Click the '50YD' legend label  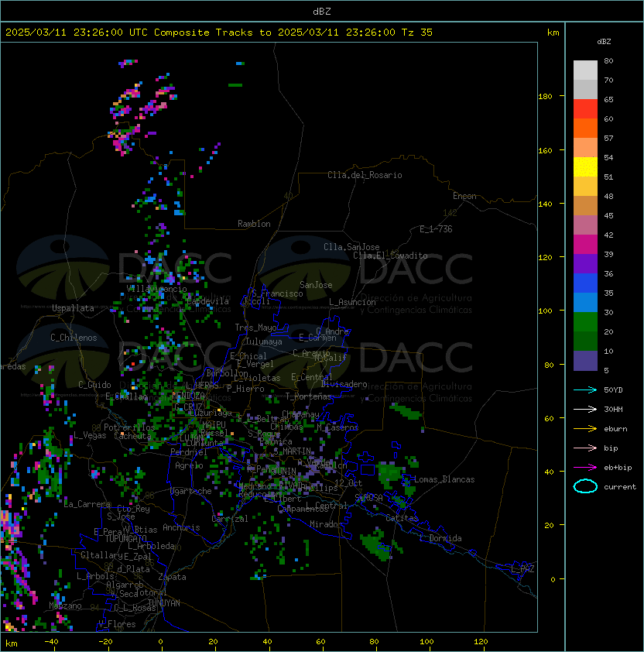(x=613, y=390)
